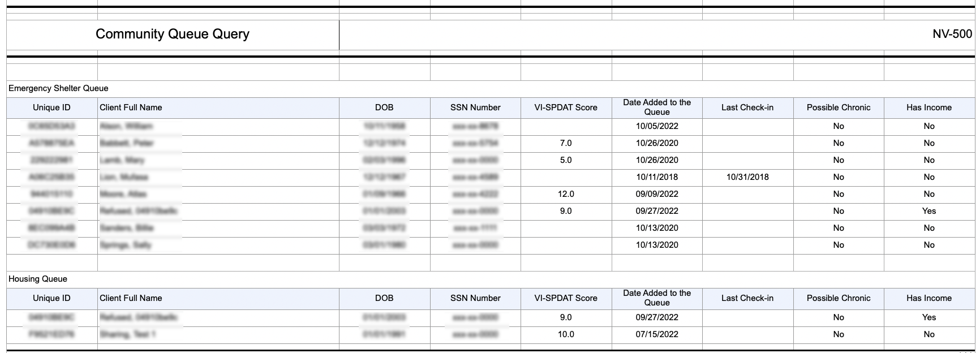This screenshot has width=980, height=353.
Task: Click "Date Added to the Queue" header, Emergency Shelter
Action: click(657, 107)
